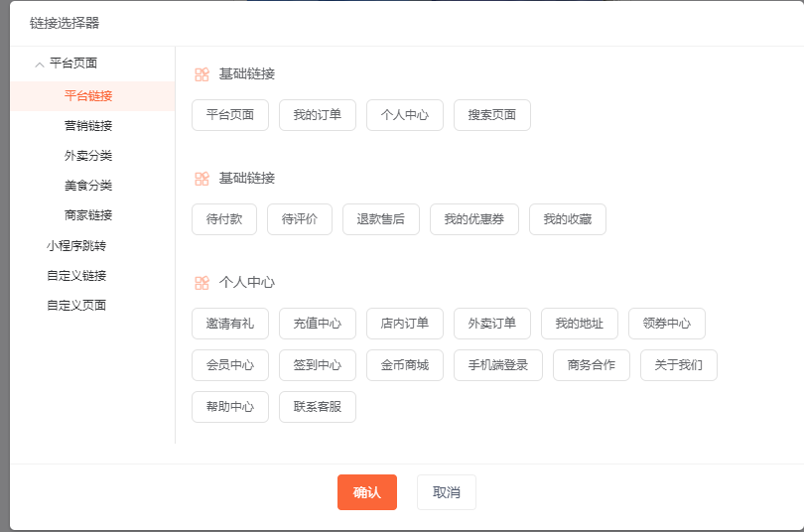Click the grid icon beside the first 基础链接 heading
The image size is (804, 532).
pos(202,74)
